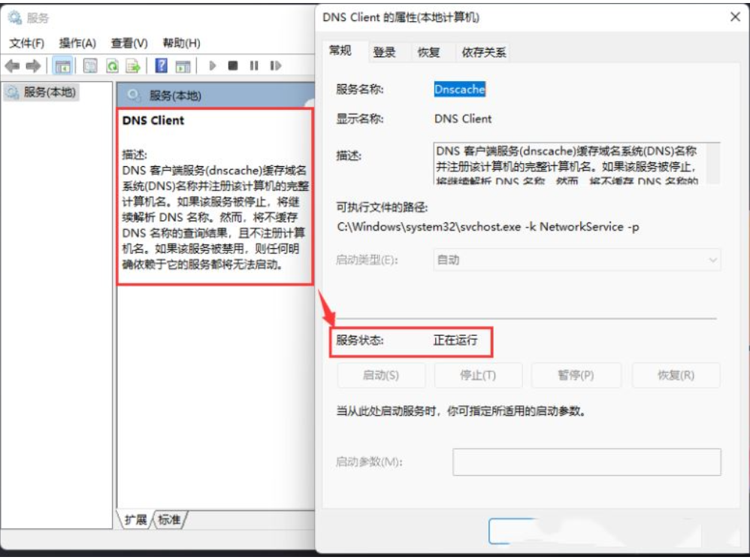This screenshot has height=560, width=750.
Task: Restart the service using the restart icon
Action: (x=275, y=64)
